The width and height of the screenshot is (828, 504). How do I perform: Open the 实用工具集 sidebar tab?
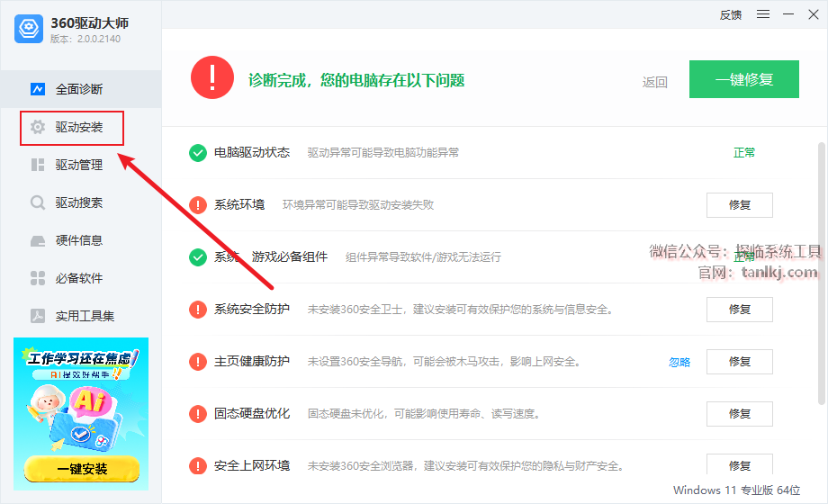(81, 316)
